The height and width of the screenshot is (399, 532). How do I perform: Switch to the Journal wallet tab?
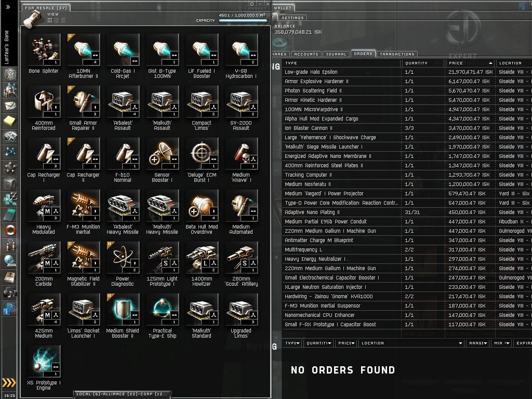click(x=336, y=54)
